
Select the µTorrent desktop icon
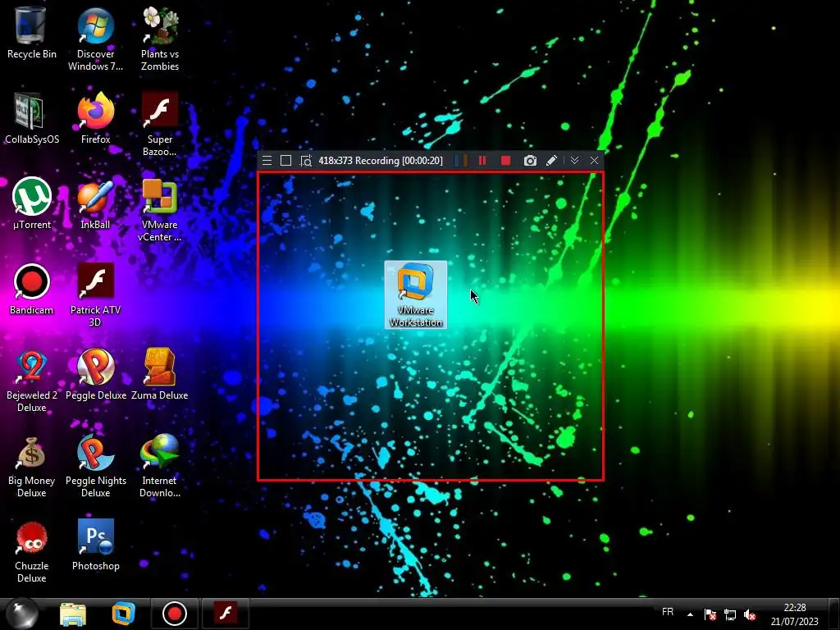(32, 203)
